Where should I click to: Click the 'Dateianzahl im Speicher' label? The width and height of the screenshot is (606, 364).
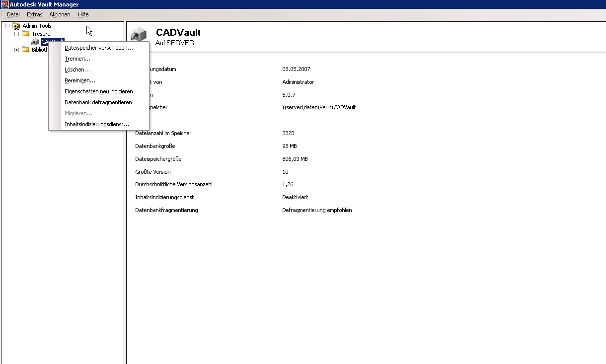[x=163, y=133]
